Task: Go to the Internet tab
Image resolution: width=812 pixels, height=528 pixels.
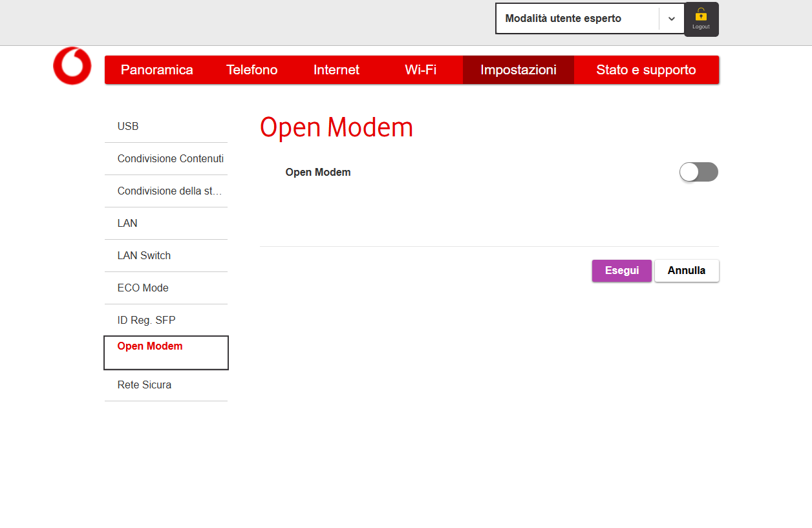Action: [336, 70]
